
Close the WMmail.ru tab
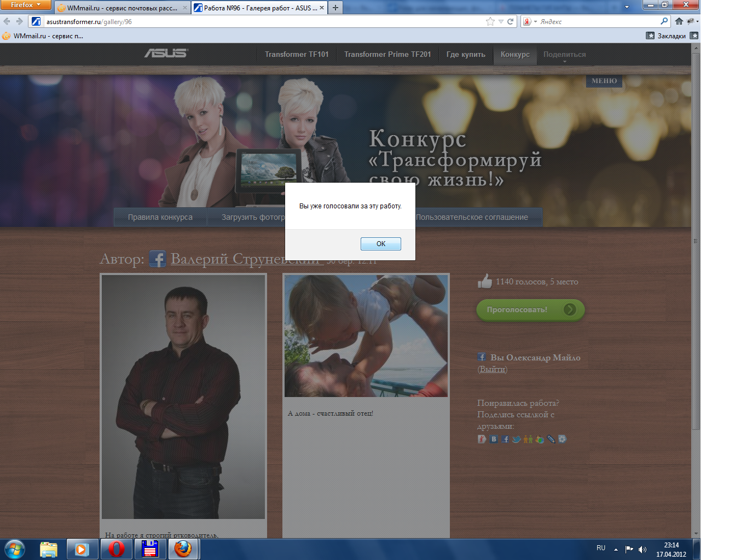pyautogui.click(x=184, y=8)
